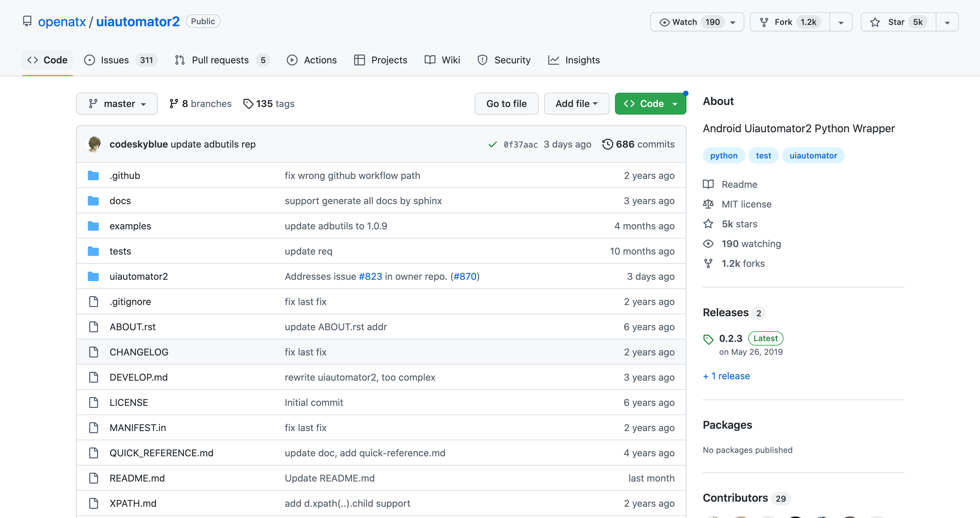Open the Add file dropdown
This screenshot has height=518, width=980.
point(576,104)
